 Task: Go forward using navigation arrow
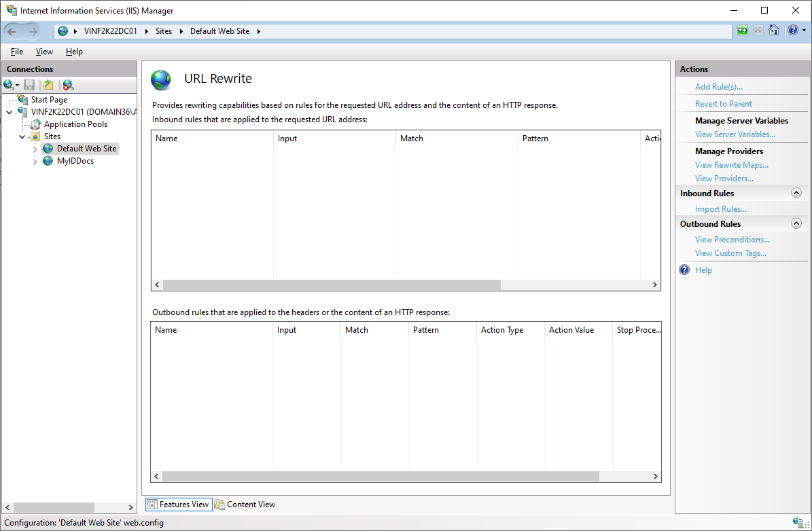coord(33,31)
